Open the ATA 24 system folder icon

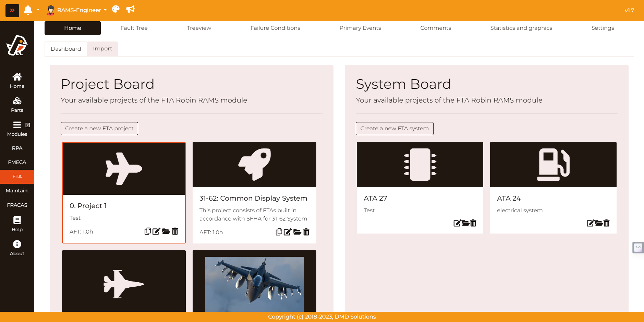pos(599,223)
